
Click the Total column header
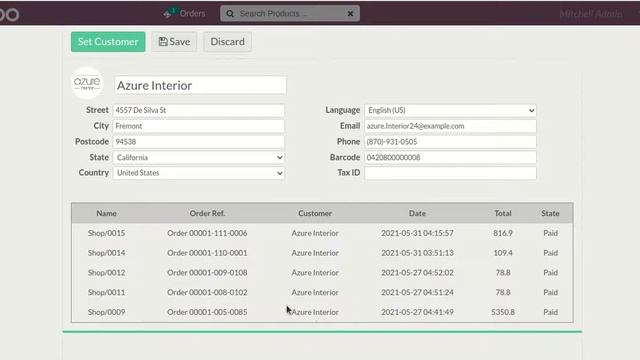click(503, 213)
